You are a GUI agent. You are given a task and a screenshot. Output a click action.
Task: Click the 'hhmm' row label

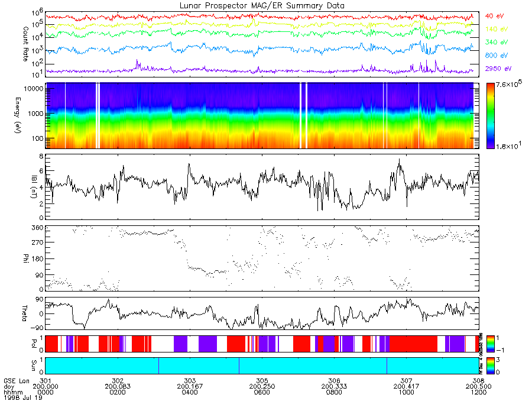(x=13, y=392)
